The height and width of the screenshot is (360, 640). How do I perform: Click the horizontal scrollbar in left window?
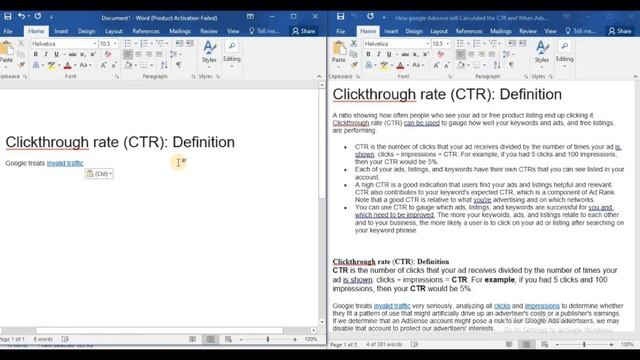[159, 330]
